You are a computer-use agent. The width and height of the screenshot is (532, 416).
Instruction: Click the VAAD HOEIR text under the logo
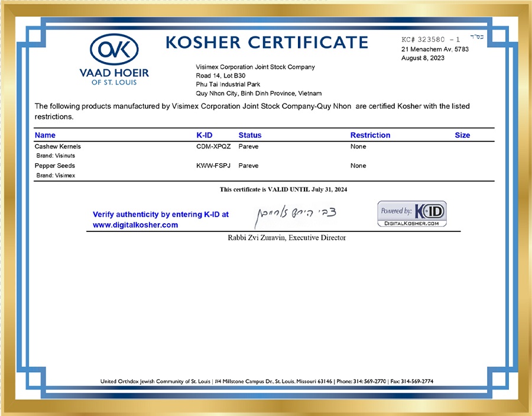(114, 73)
